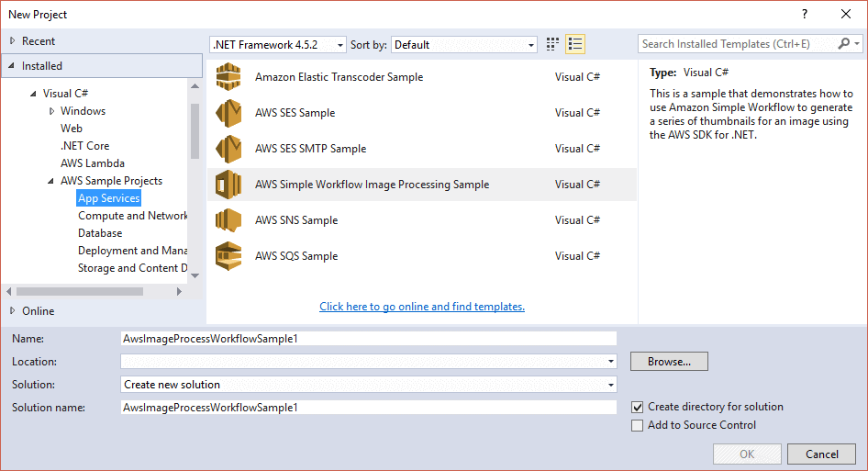Select the Database category

tap(100, 233)
